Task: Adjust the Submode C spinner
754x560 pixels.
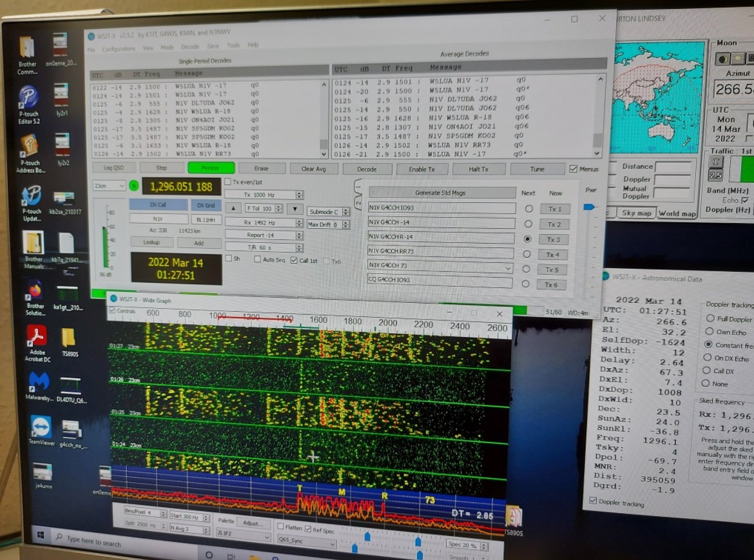Action: pyautogui.click(x=346, y=211)
